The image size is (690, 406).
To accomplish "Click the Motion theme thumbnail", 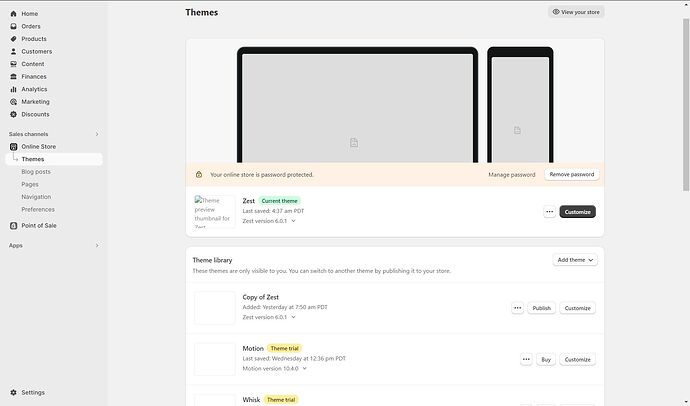I will coord(214,359).
